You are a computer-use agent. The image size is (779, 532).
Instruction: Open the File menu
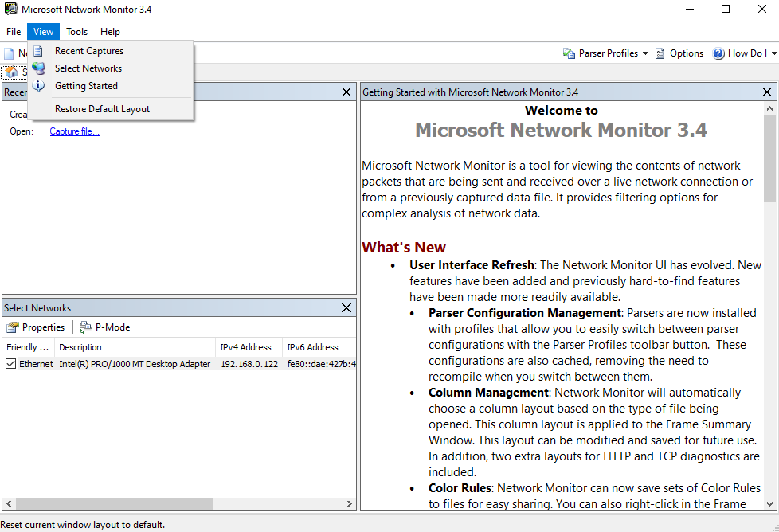(14, 32)
